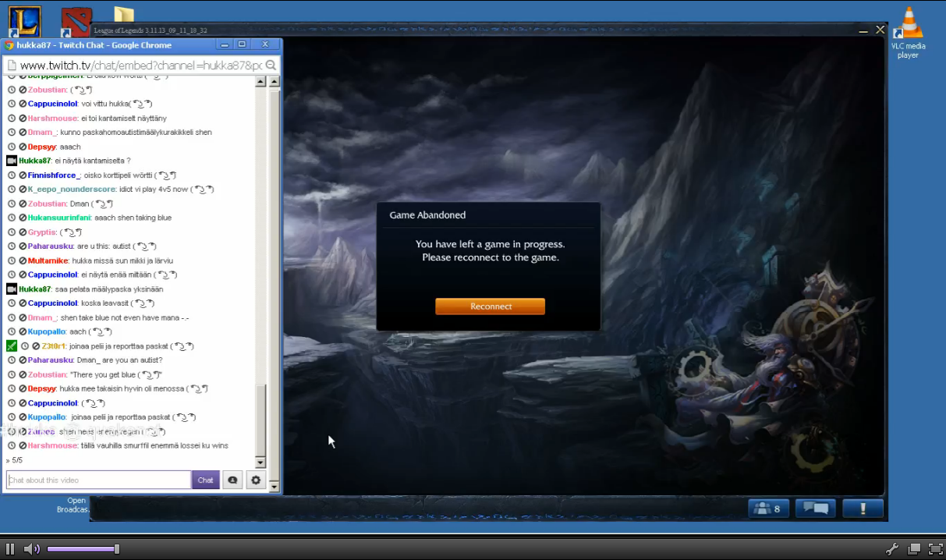Ban Multarnike via ban icon
Screen dimensions: 946x560
[23, 261]
